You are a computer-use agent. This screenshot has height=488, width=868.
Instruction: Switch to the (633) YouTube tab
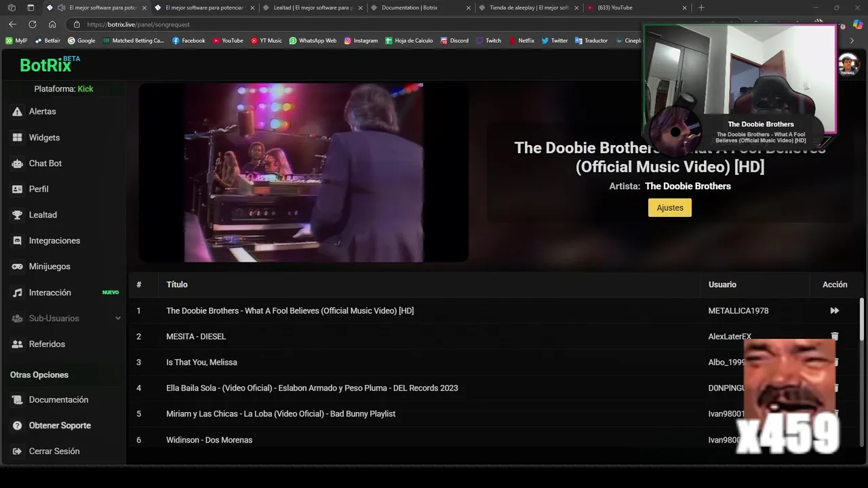[636, 7]
